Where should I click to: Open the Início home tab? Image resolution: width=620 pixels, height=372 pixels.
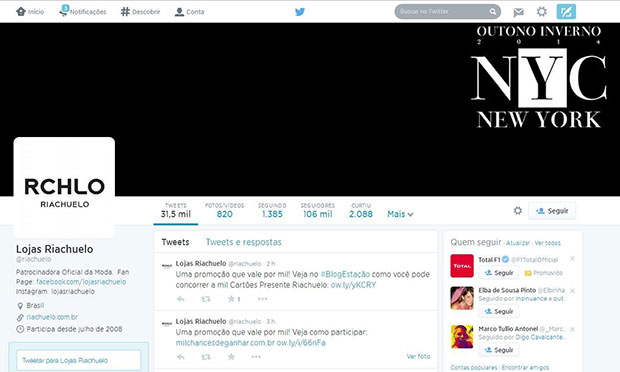(30, 11)
